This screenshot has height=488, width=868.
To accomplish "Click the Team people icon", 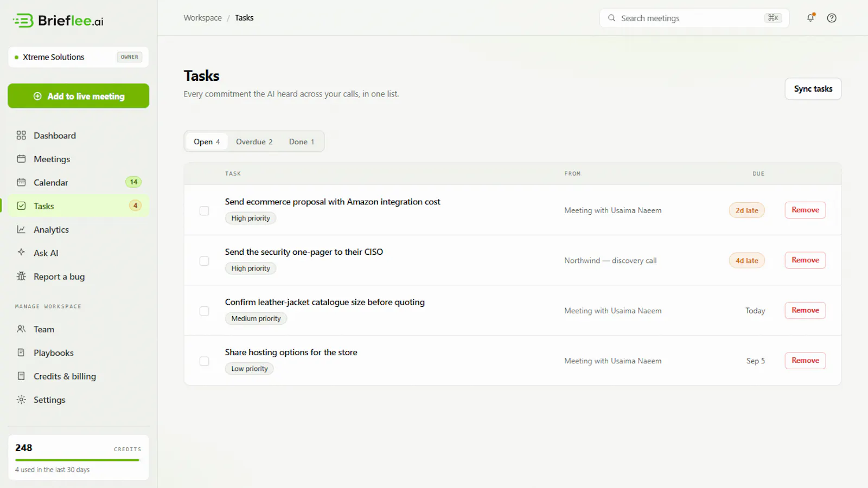I will coord(21,329).
